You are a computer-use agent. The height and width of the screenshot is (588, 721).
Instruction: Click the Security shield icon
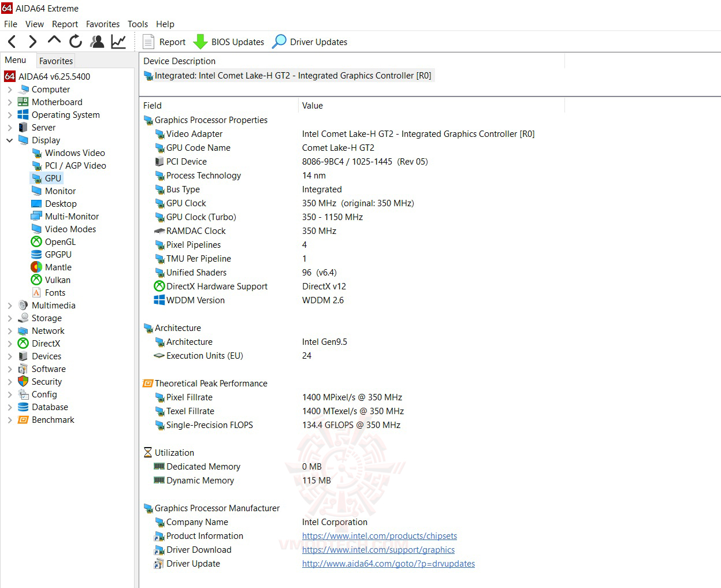click(x=23, y=382)
